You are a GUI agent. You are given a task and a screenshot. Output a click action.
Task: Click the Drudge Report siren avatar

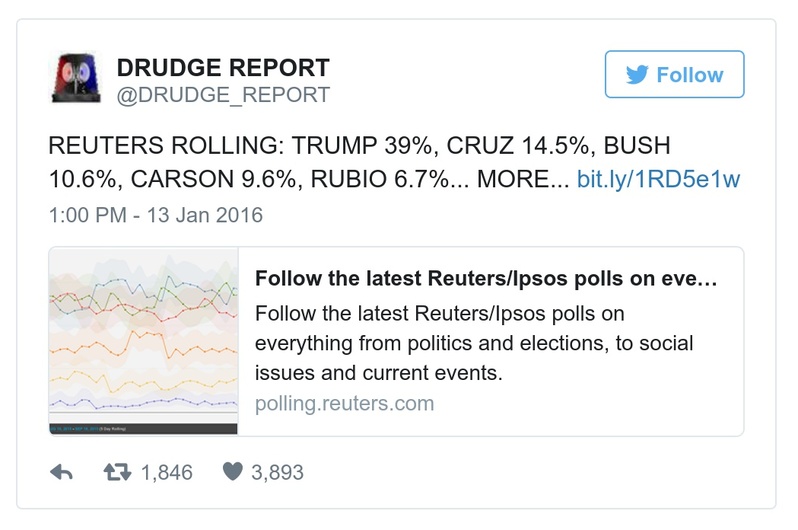coord(76,81)
